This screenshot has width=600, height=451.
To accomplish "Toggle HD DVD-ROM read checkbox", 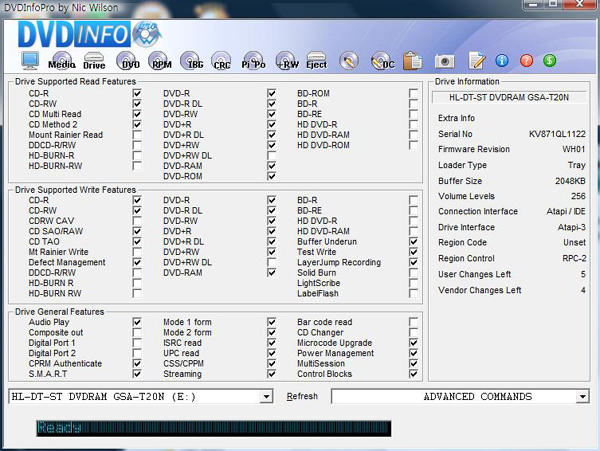I will pyautogui.click(x=413, y=145).
